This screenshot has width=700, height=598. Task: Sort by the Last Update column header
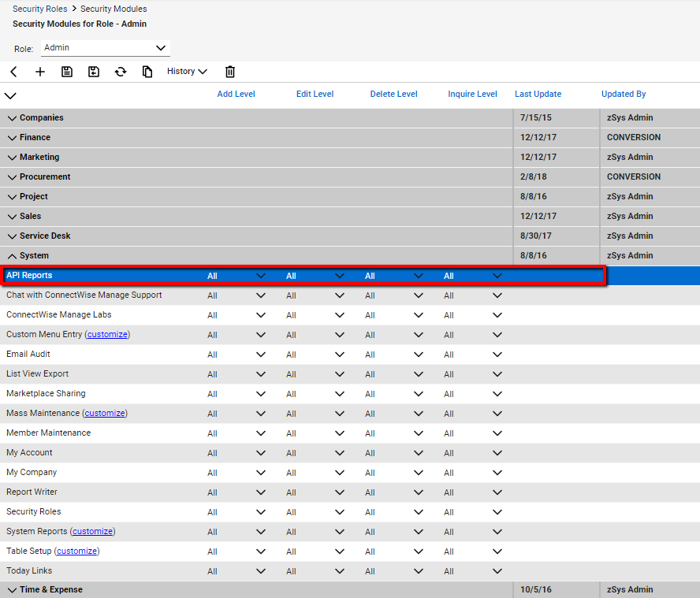tap(538, 94)
